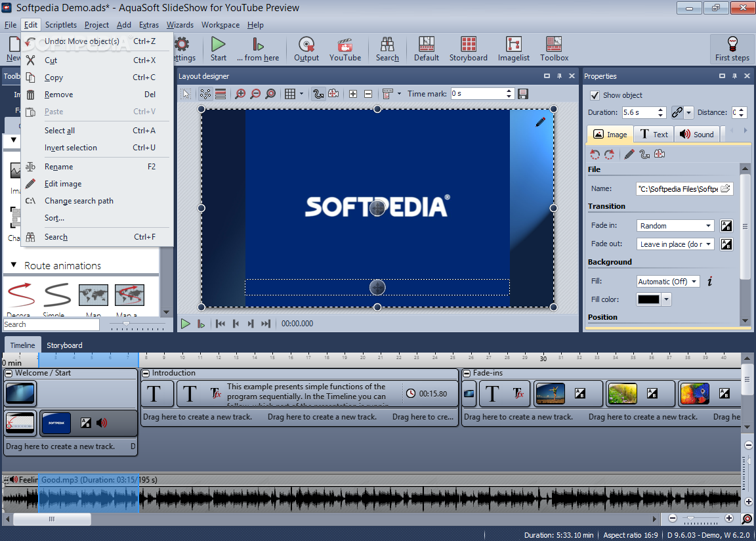This screenshot has width=756, height=541.
Task: Collapse the Route animations section
Action: coord(14,265)
